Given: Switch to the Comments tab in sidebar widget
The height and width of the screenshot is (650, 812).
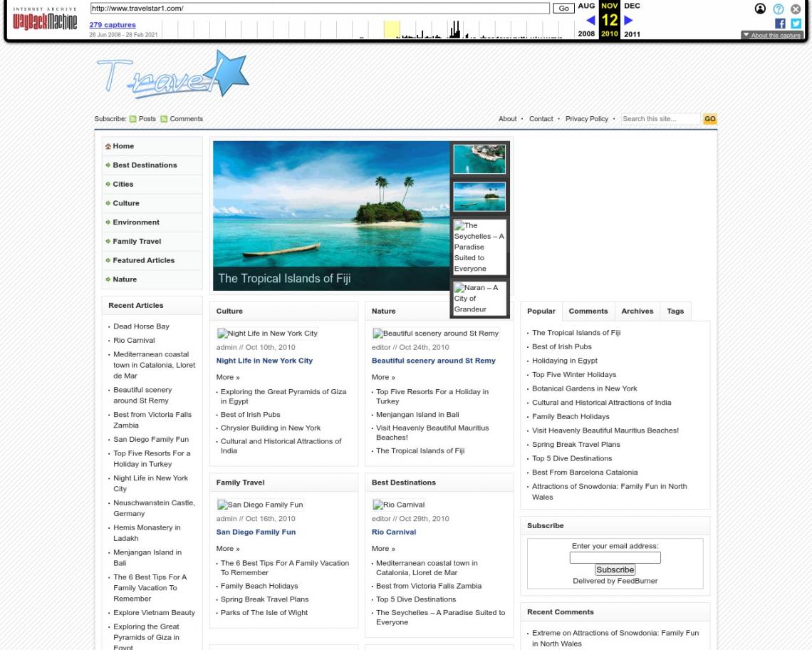Looking at the screenshot, I should pos(588,311).
